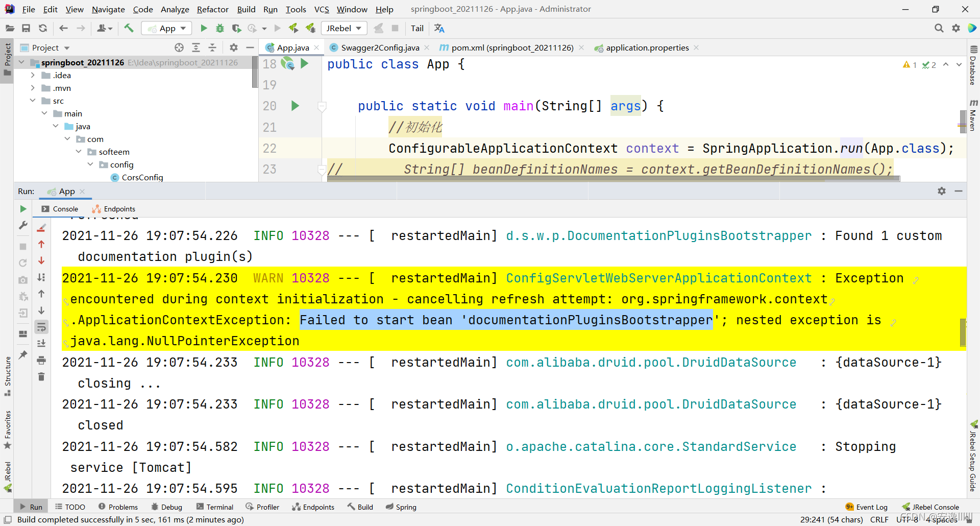Toggle soft-wrap in the run console

41,327
